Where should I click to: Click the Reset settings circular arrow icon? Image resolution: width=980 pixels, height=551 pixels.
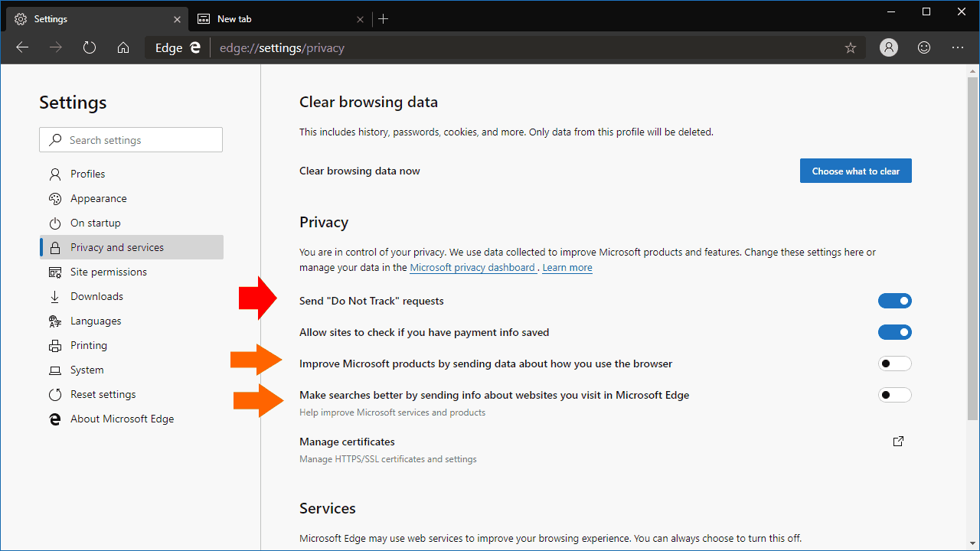(55, 394)
